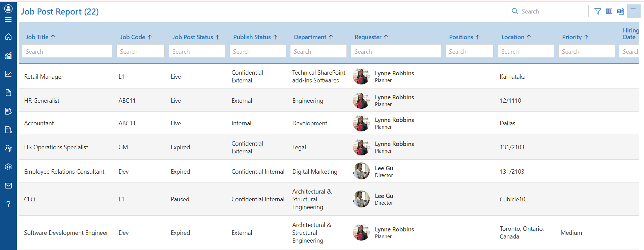The width and height of the screenshot is (644, 250).
Task: Click Digital Marketing department cell
Action: (x=315, y=172)
